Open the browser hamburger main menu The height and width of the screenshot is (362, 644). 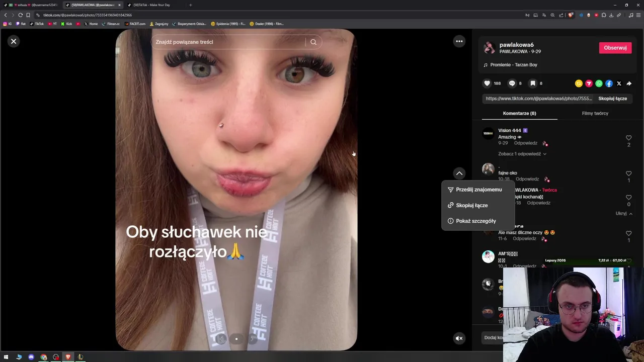(x=638, y=15)
